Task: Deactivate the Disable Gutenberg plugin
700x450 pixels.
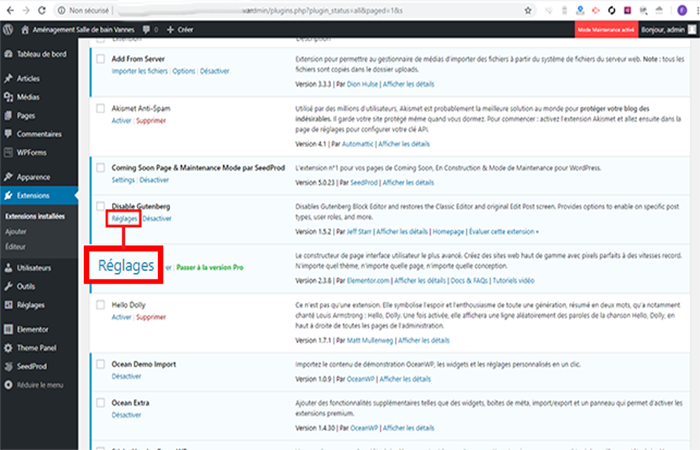Action: click(157, 218)
